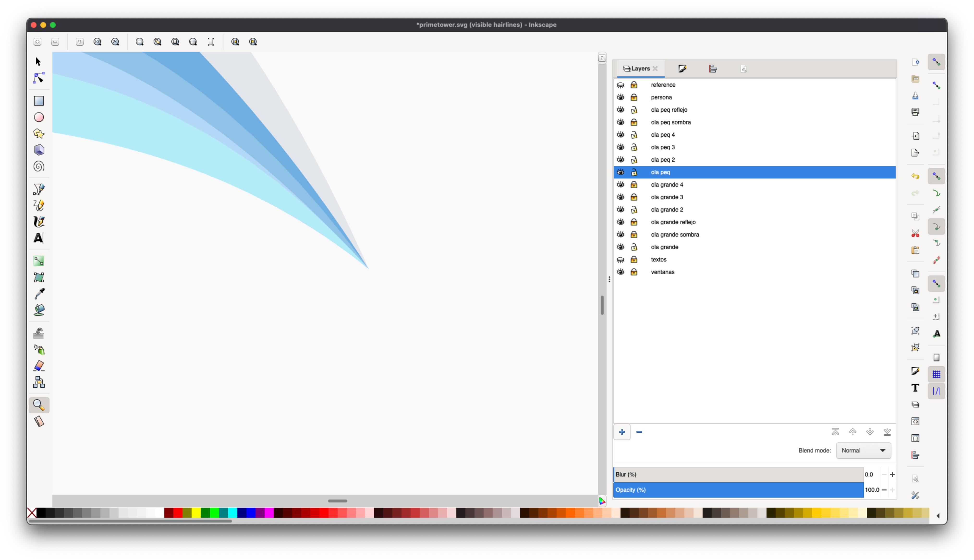Screen dimensions: 974x560
Task: Select the Text tool in toolbox
Action: (39, 238)
